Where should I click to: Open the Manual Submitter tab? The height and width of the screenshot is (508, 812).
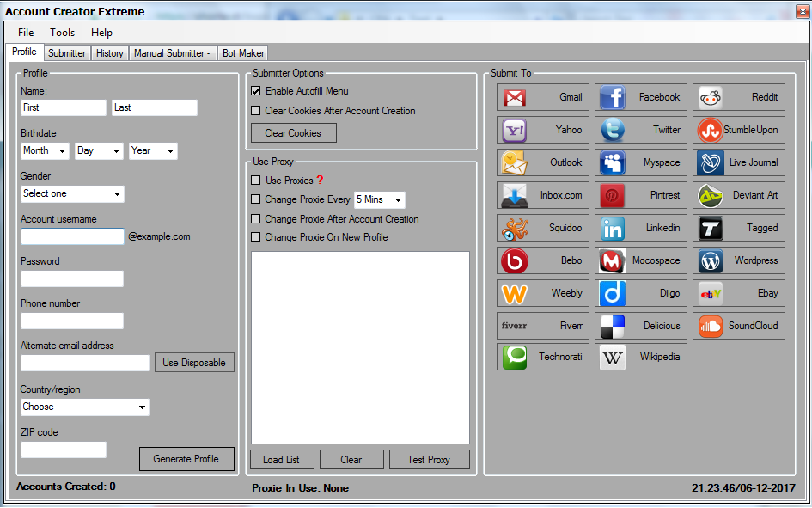point(173,52)
